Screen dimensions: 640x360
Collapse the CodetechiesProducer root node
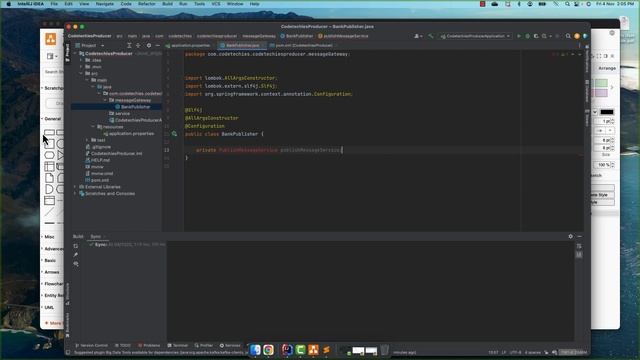(75, 53)
